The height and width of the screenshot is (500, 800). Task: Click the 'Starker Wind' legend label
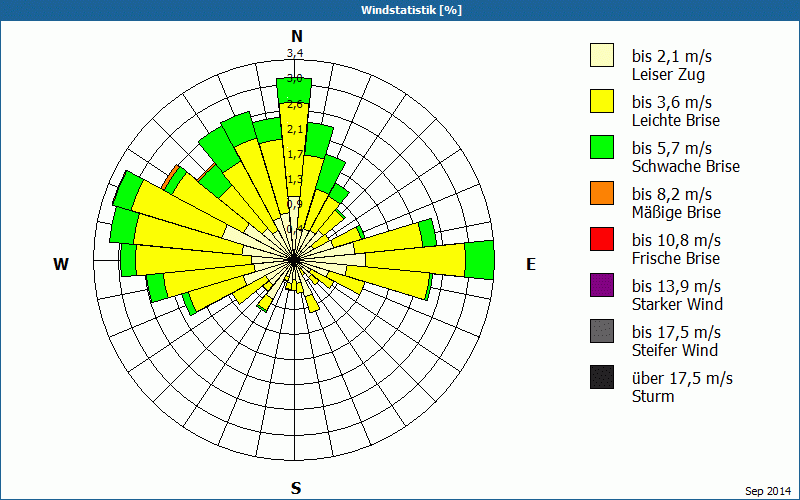677,304
